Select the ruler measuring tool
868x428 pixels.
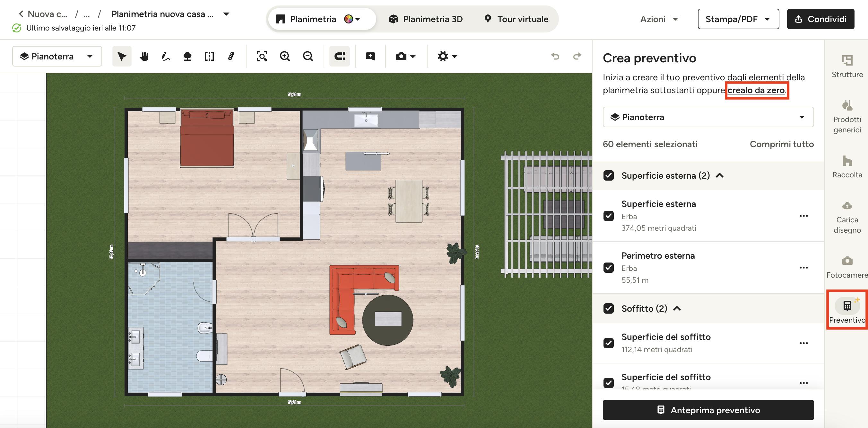231,56
